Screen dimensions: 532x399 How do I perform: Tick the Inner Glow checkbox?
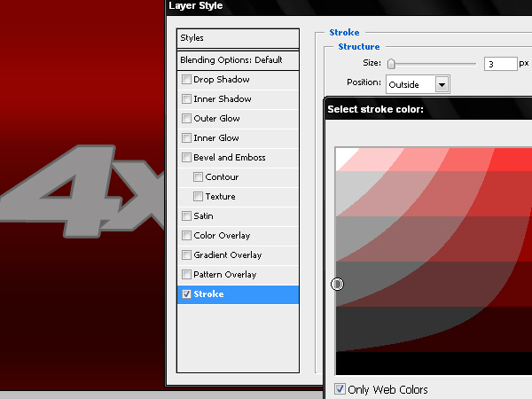pos(186,137)
